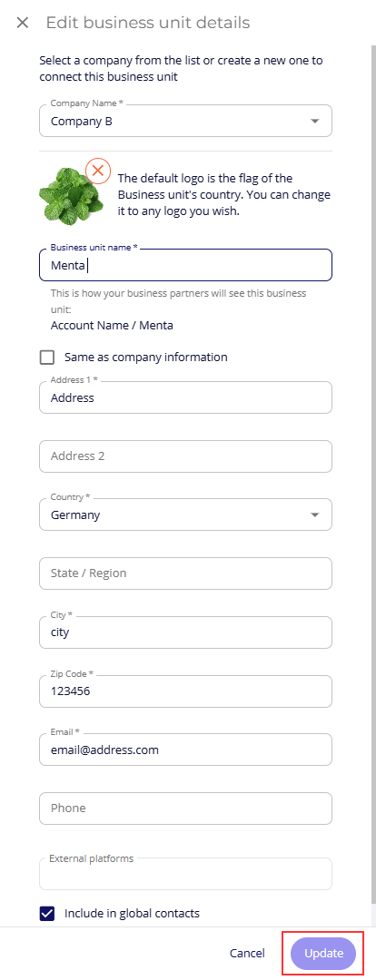Click the Update button
This screenshot has width=376, height=980.
(x=323, y=954)
